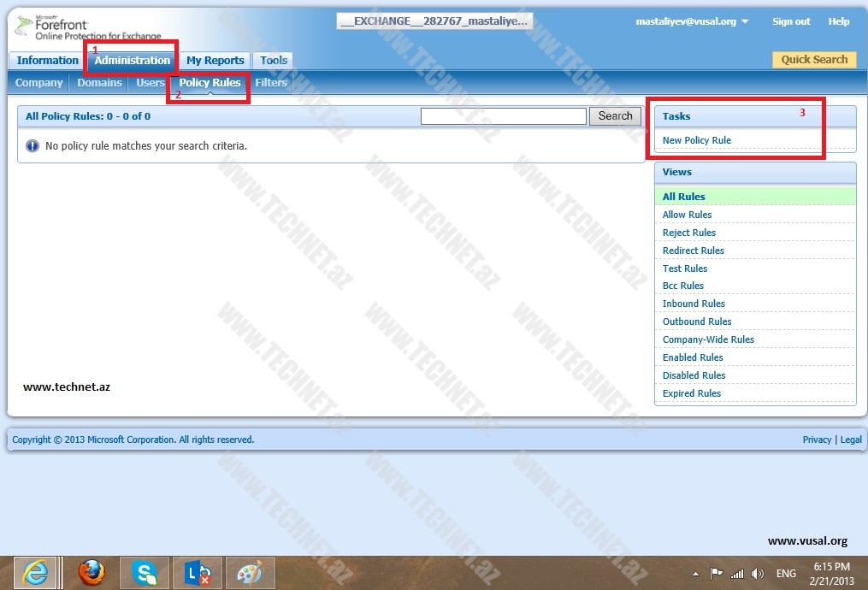Open Paint from the taskbar

(x=250, y=572)
